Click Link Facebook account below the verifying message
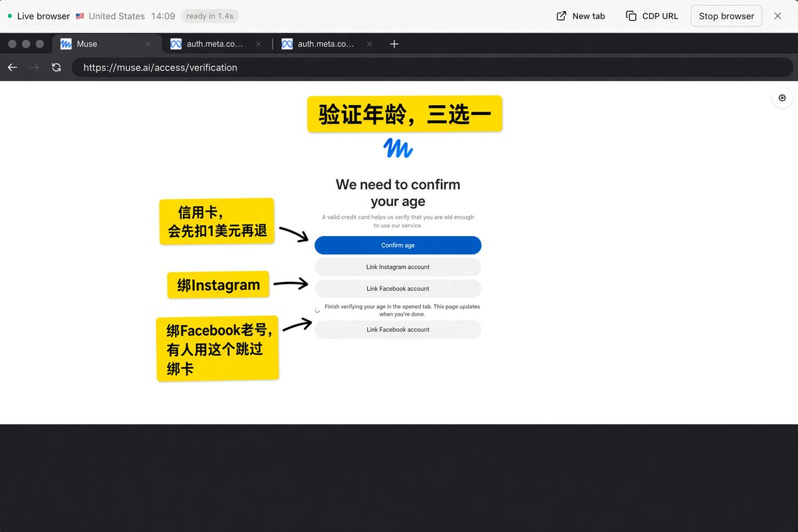The width and height of the screenshot is (798, 532). [398, 330]
